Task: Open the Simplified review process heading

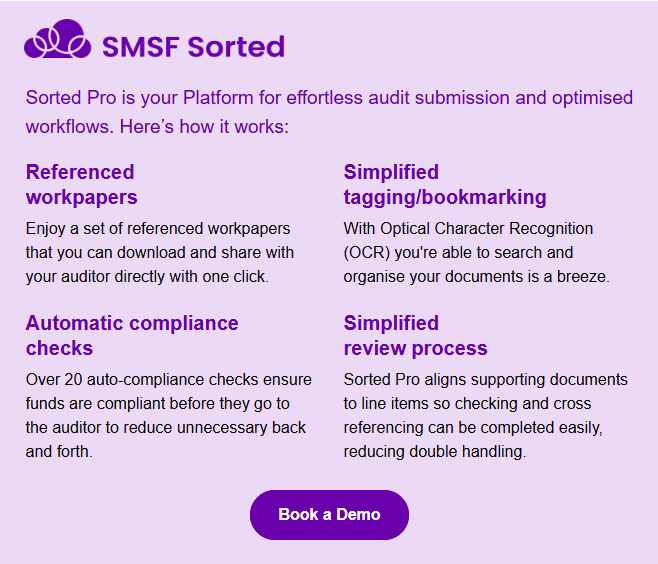Action: point(415,336)
